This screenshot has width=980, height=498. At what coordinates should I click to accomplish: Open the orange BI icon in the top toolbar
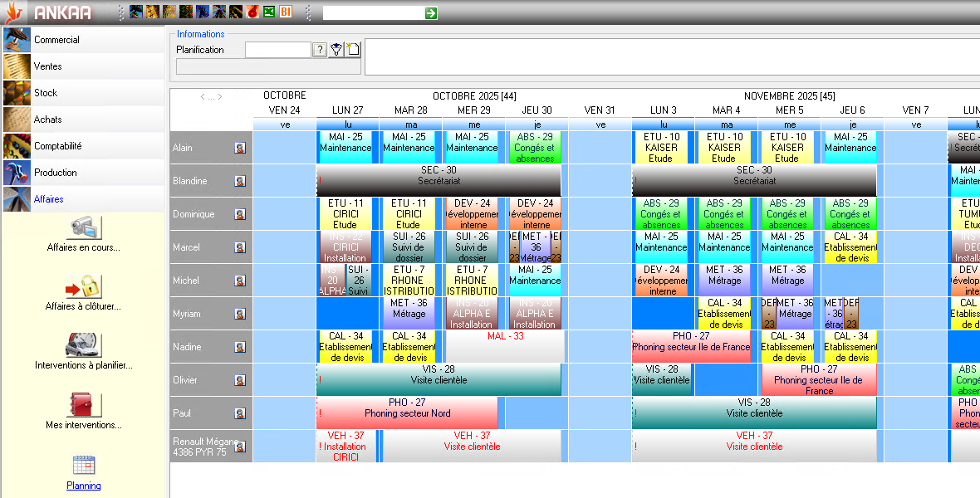tap(286, 12)
